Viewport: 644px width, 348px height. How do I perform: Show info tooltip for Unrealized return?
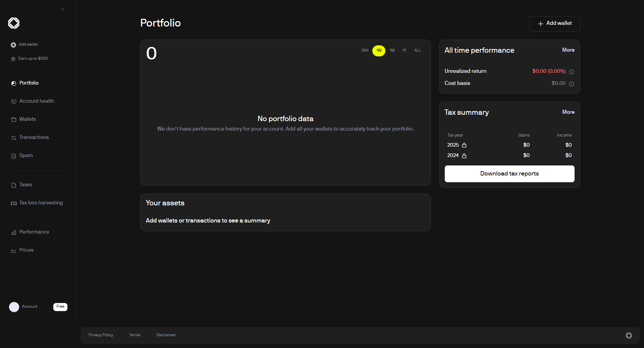tap(572, 71)
